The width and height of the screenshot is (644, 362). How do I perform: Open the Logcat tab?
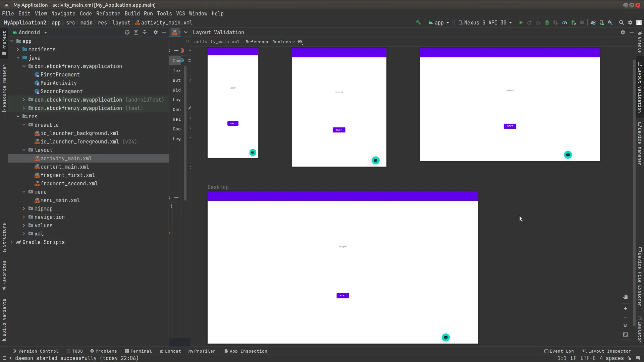pyautogui.click(x=170, y=351)
